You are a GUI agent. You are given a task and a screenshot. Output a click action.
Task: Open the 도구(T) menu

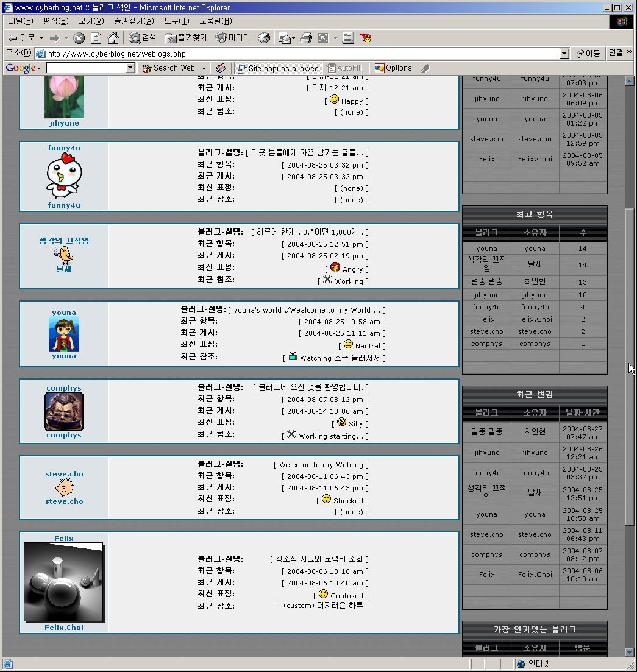pos(176,21)
